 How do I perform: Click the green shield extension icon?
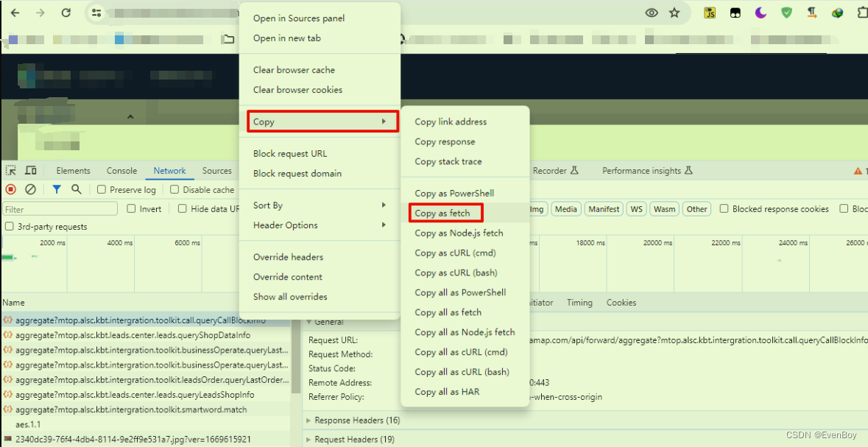tap(786, 13)
